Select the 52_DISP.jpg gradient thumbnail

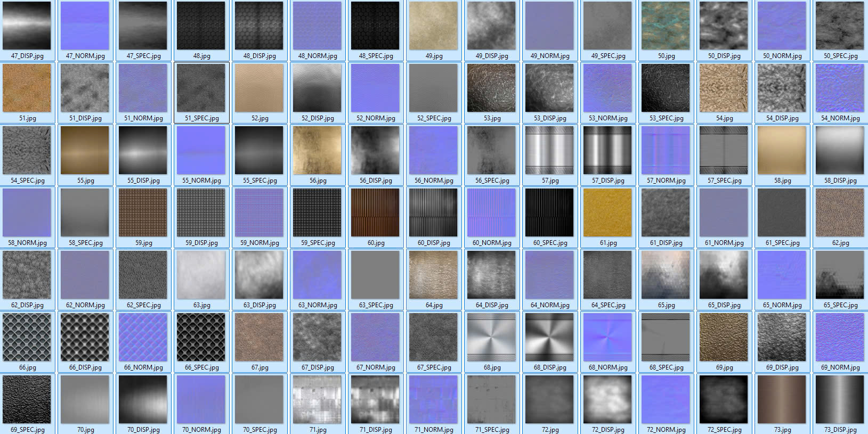click(x=317, y=88)
